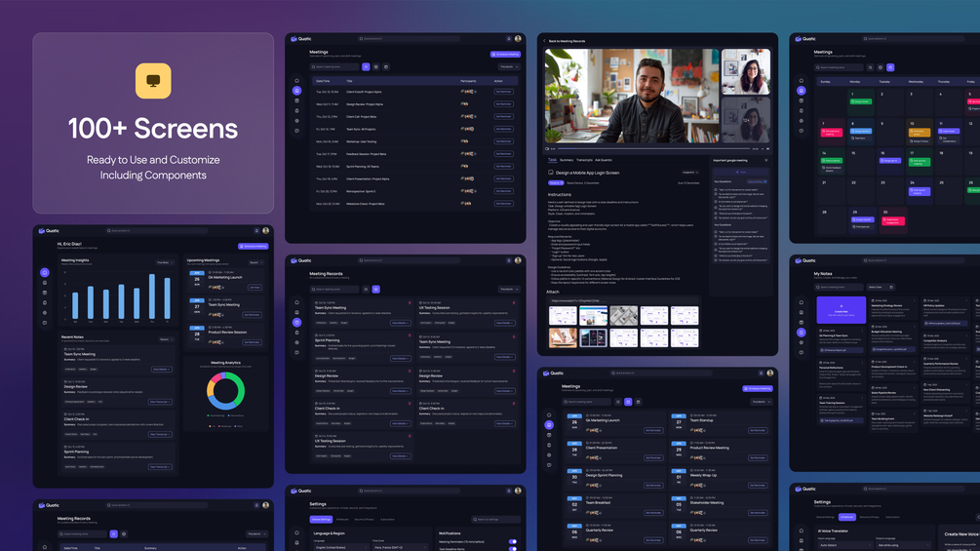Click Home icon in Eric Diaz dashboard sidebar

click(45, 272)
